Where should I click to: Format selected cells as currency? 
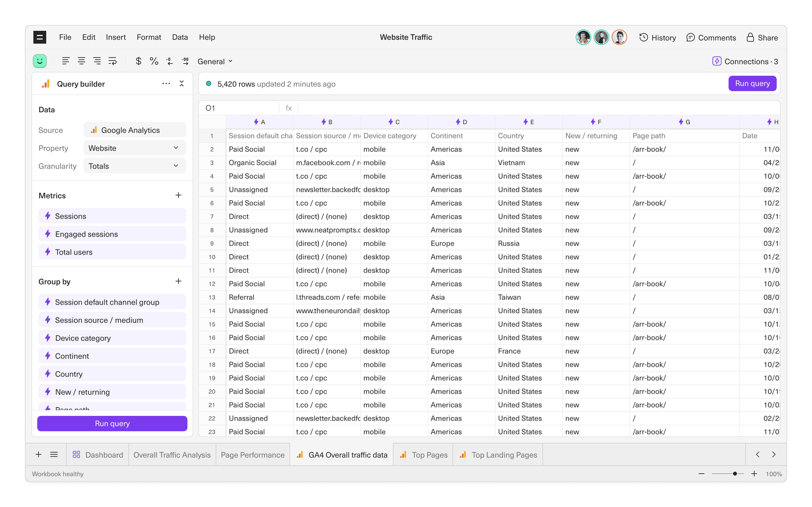pyautogui.click(x=138, y=61)
